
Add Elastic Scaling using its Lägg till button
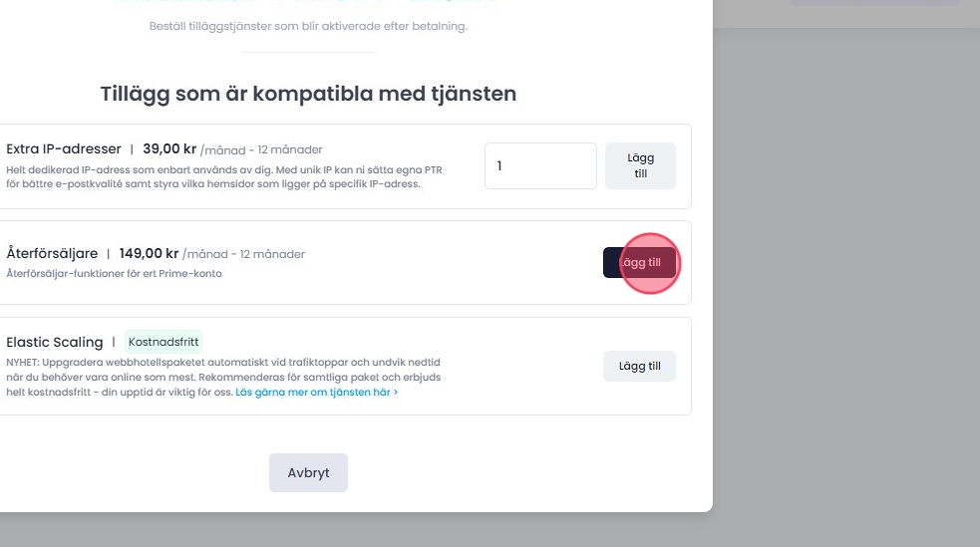(x=639, y=366)
